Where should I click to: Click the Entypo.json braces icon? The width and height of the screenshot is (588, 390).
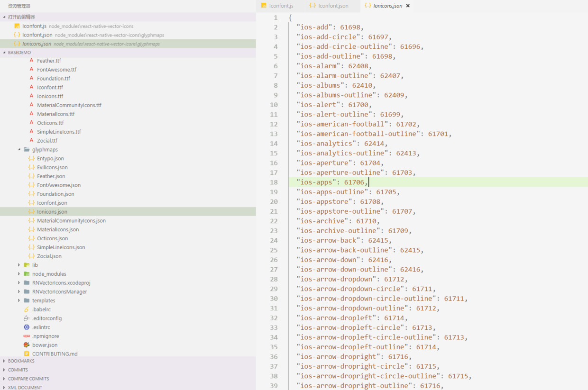pyautogui.click(x=31, y=158)
